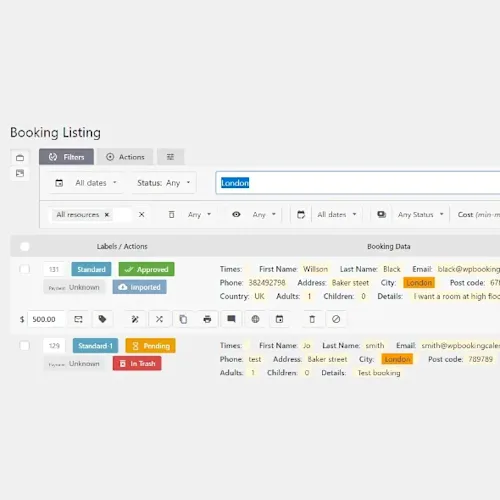Click the tag icon beside cost 500.00

pyautogui.click(x=102, y=319)
